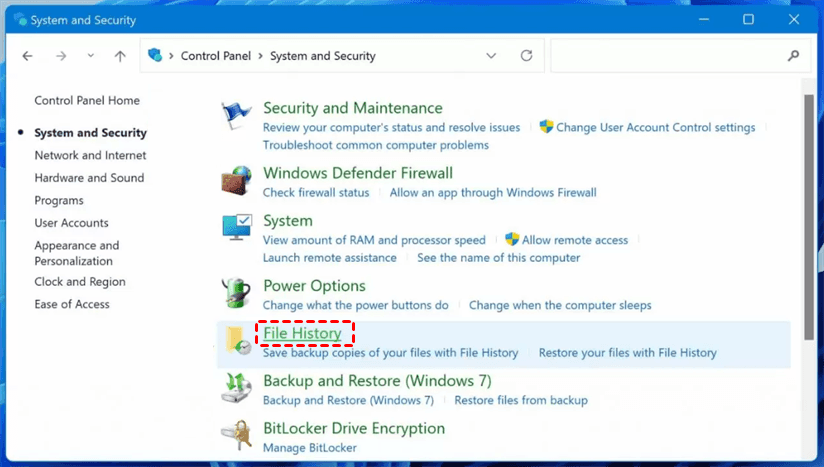Click the Control Panel breadcrumb

coord(216,56)
